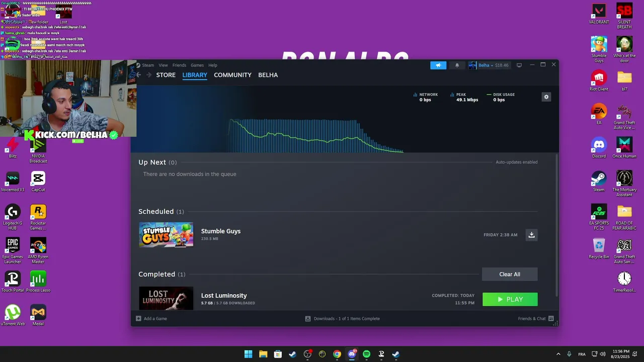Open Steam menu in menu bar
This screenshot has width=644, height=362.
(148, 65)
